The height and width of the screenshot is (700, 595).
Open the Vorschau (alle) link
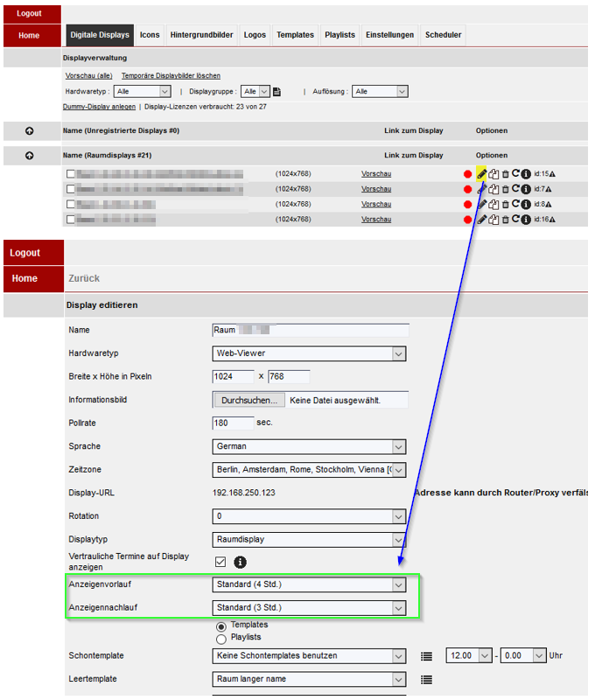point(89,76)
